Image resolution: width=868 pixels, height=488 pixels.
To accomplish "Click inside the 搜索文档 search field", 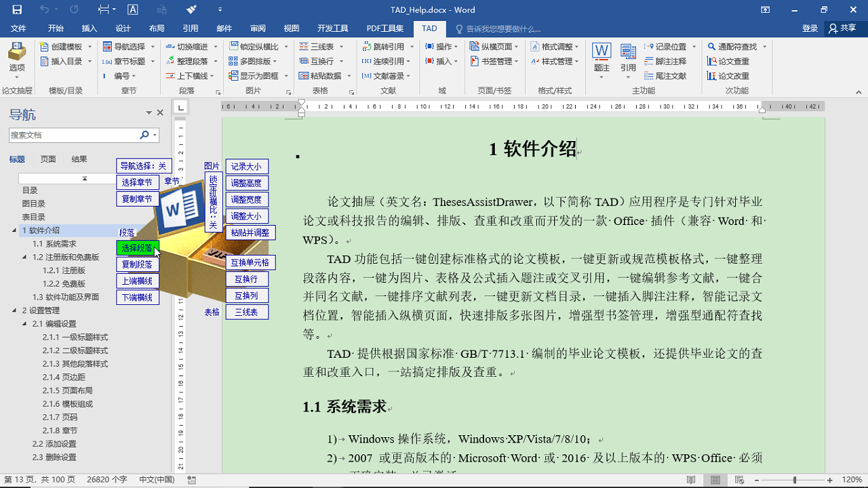I will 75,135.
